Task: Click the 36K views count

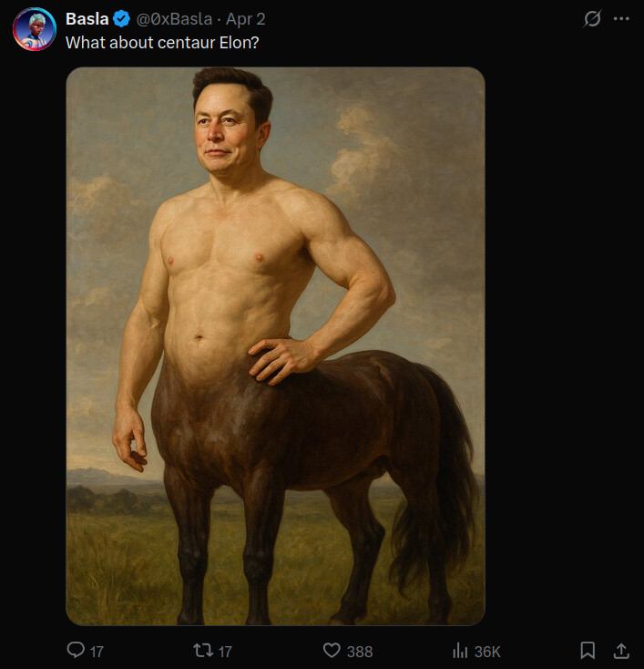Action: pos(487,652)
